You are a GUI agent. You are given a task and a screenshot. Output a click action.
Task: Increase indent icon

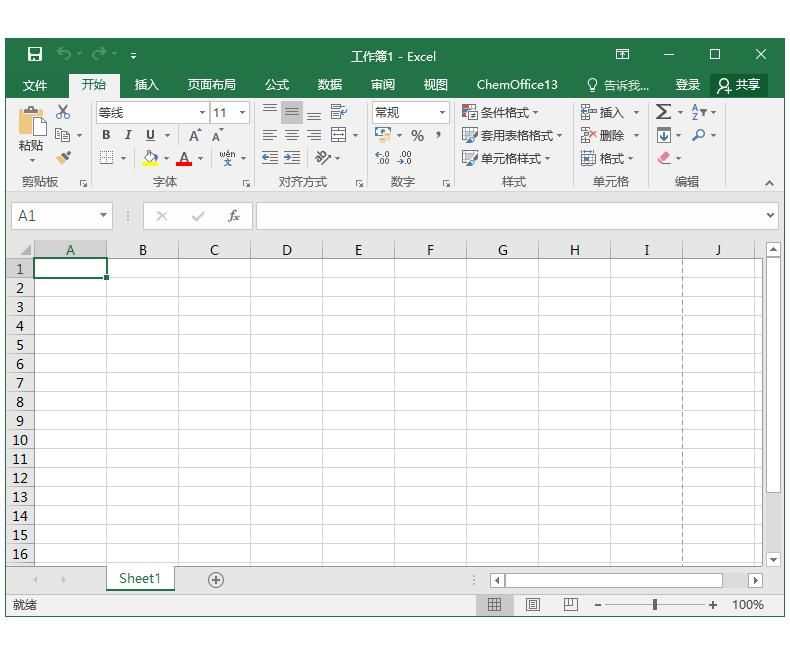coord(292,158)
